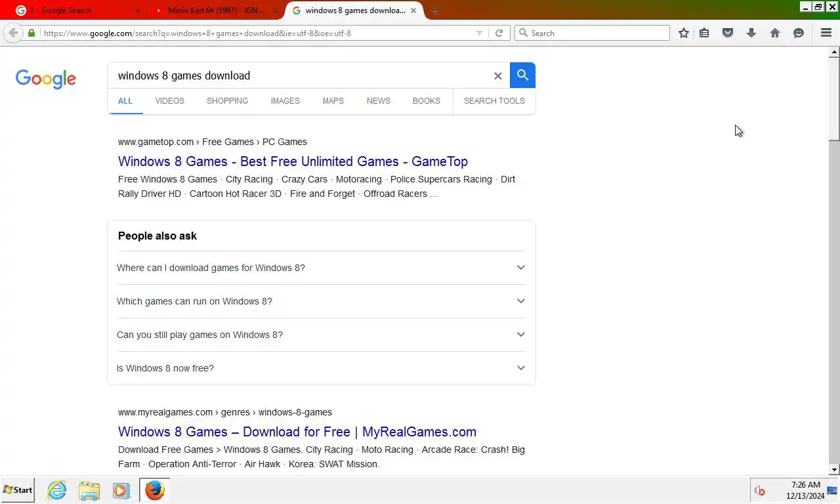Viewport: 840px width, 504px height.
Task: Select the ALL results tab
Action: [125, 101]
